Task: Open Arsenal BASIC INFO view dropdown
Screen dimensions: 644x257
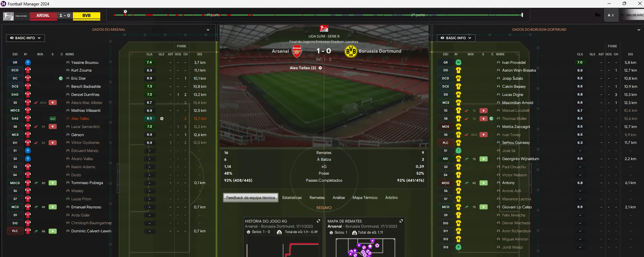Action: (25, 38)
